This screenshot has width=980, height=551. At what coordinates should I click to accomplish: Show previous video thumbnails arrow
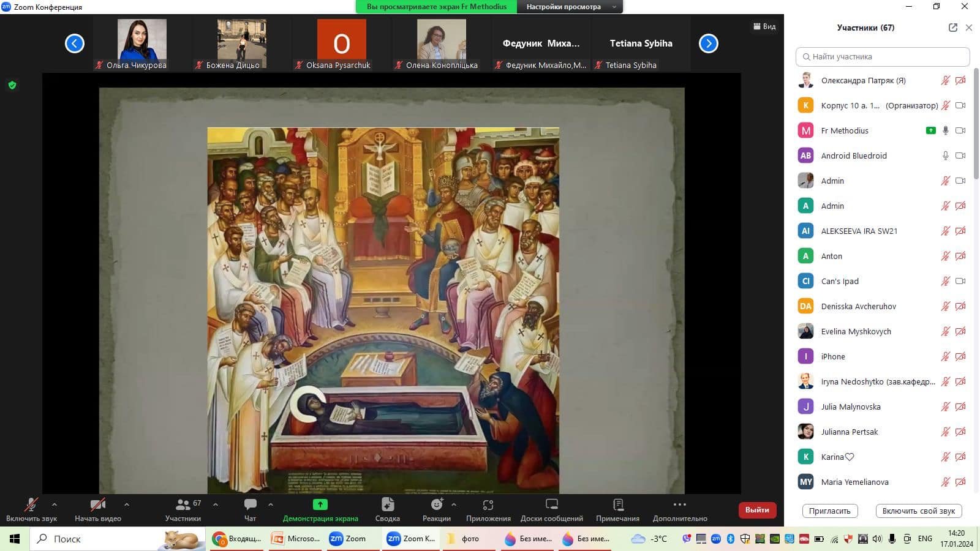75,43
